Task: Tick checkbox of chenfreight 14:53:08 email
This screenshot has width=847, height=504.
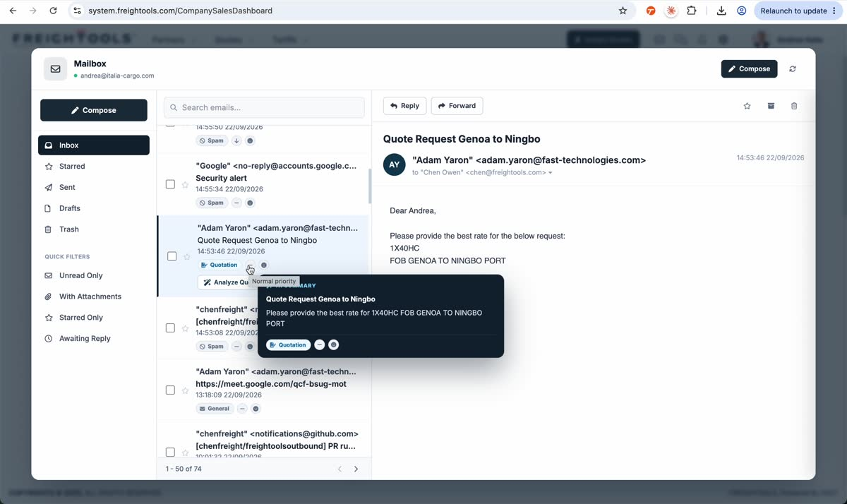Action: click(170, 328)
